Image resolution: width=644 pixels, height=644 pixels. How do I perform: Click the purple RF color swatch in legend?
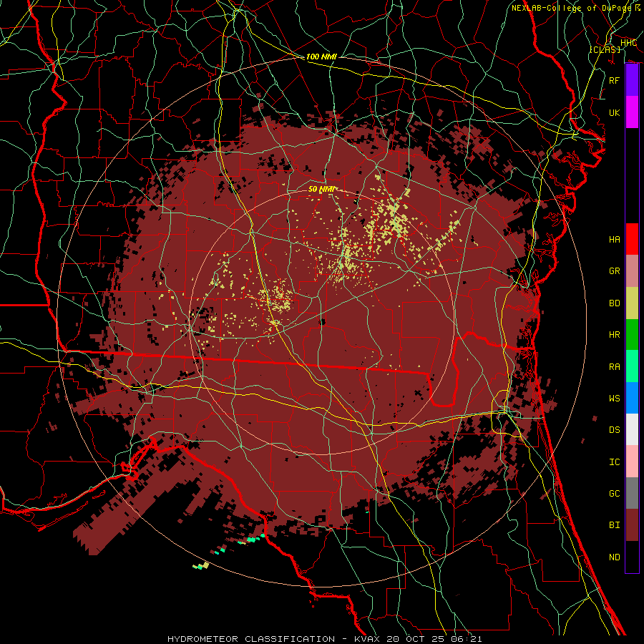(632, 80)
